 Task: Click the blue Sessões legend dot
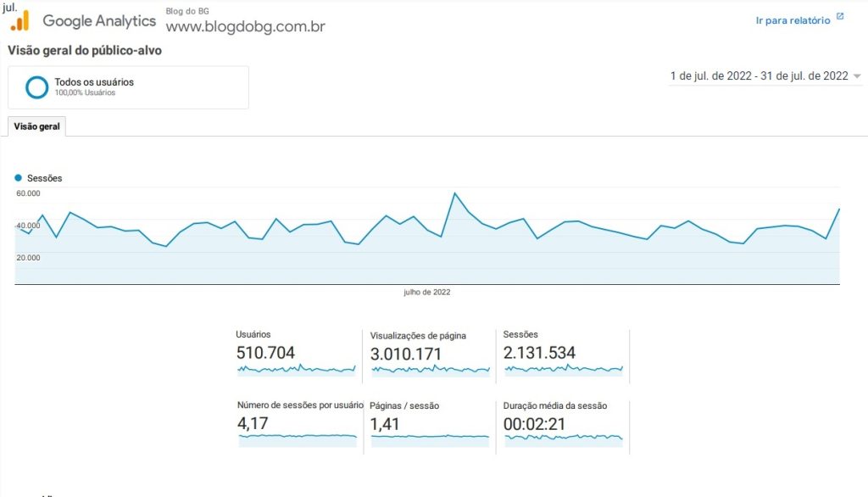pyautogui.click(x=19, y=178)
